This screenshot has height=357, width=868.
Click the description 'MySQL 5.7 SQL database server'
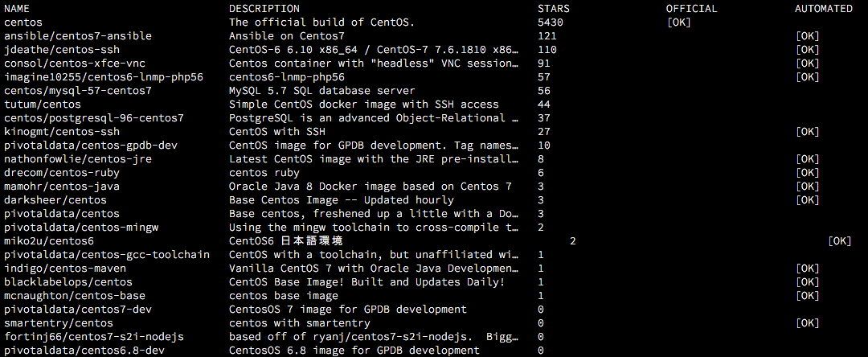[x=322, y=91]
